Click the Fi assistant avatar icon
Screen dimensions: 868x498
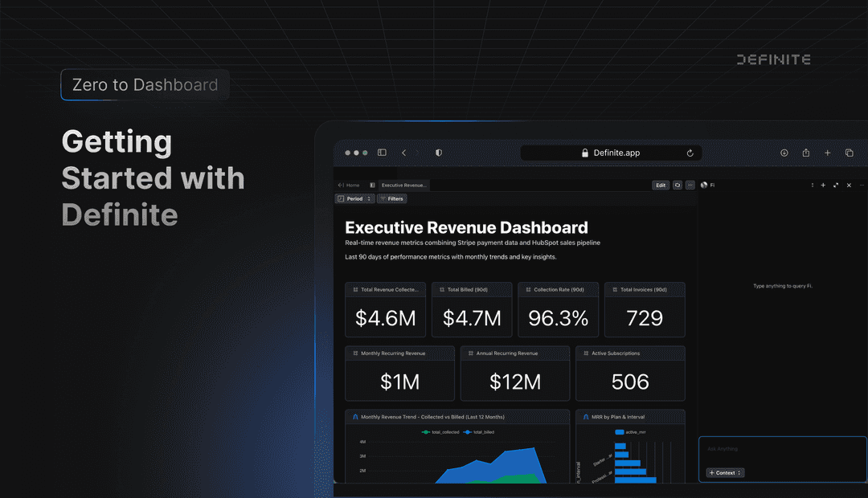704,185
